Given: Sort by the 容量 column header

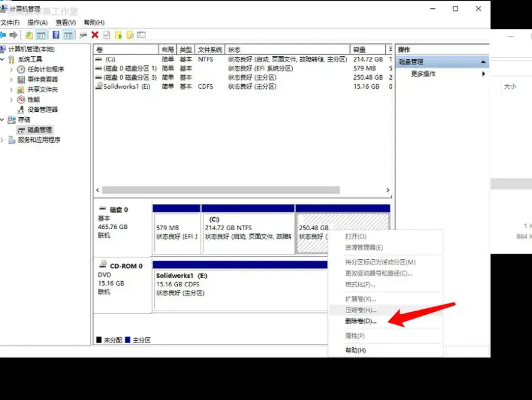Looking at the screenshot, I should (x=368, y=50).
